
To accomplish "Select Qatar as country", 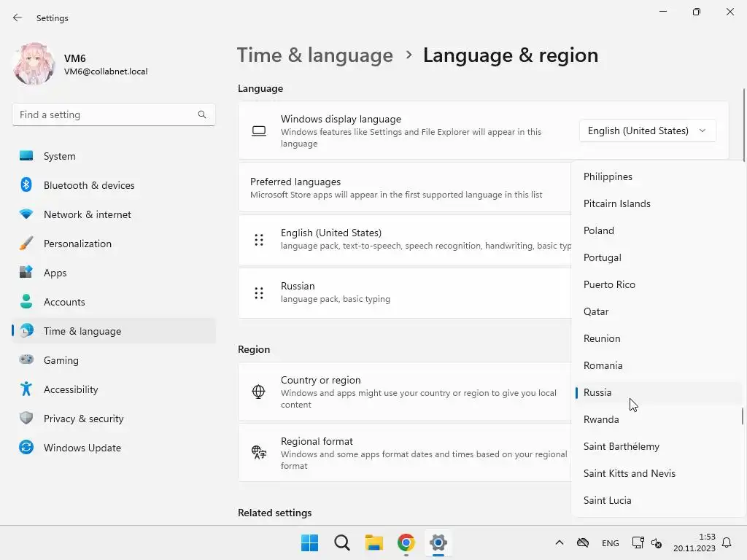I will (657, 311).
